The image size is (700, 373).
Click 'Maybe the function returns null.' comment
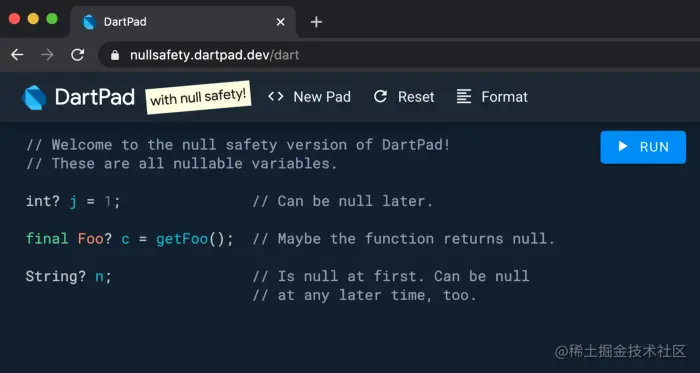click(404, 239)
